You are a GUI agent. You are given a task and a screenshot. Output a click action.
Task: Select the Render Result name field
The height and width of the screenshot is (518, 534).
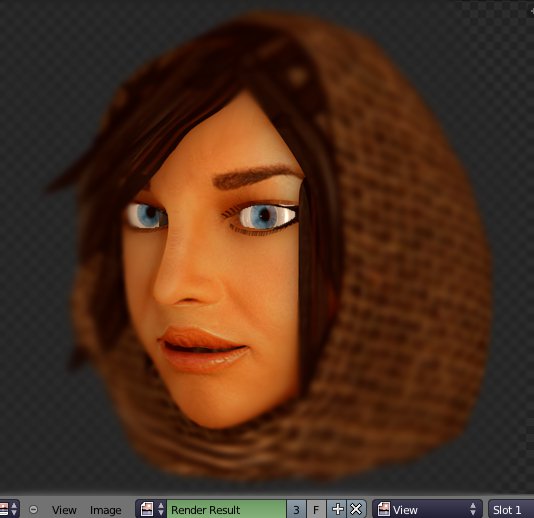click(x=226, y=509)
